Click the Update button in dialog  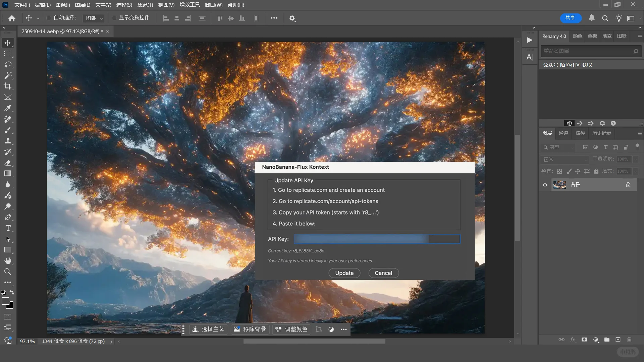344,273
